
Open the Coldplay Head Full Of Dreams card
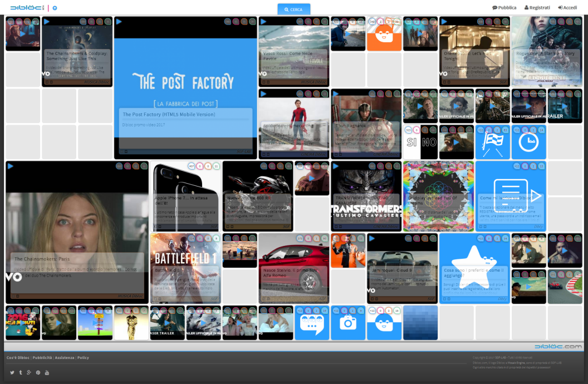pos(438,196)
